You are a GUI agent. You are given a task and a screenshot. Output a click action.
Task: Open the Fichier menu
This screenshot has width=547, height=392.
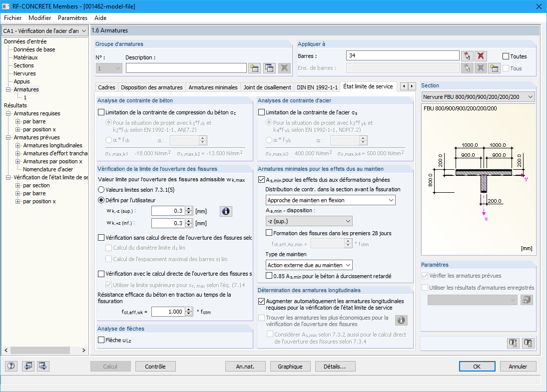coord(12,17)
